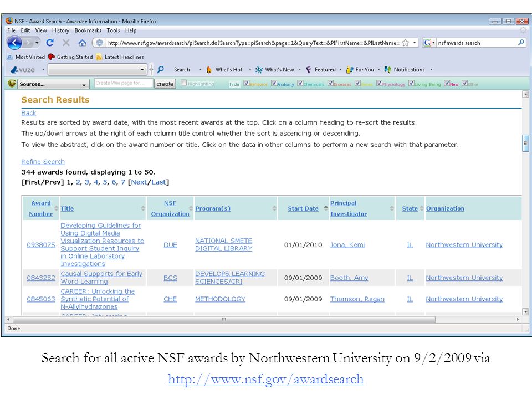
Task: Open the File menu
Action: click(11, 30)
